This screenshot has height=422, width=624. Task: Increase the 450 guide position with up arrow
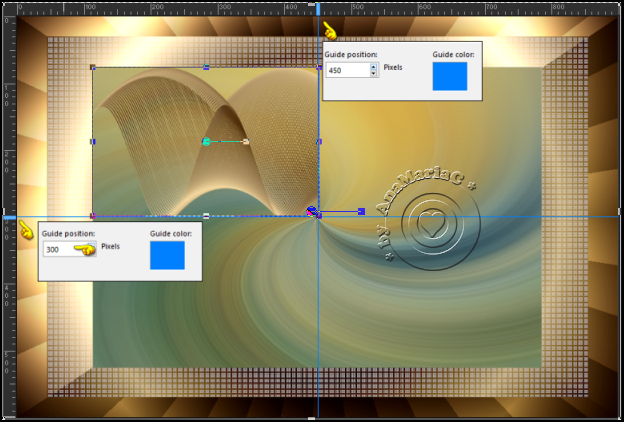373,67
